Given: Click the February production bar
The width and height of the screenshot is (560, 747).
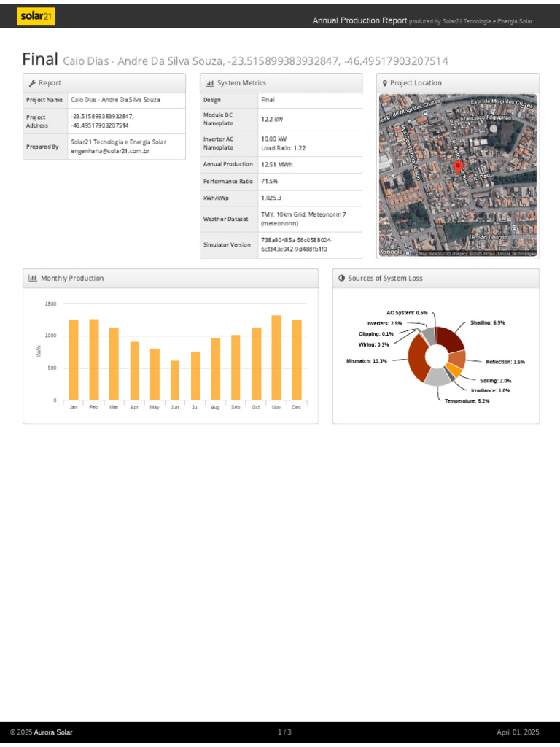Looking at the screenshot, I should coord(94,359).
